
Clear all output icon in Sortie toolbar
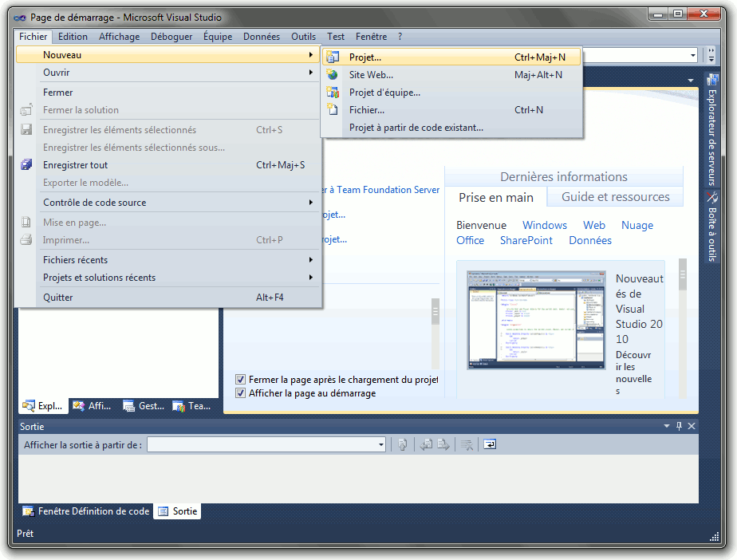pyautogui.click(x=467, y=444)
